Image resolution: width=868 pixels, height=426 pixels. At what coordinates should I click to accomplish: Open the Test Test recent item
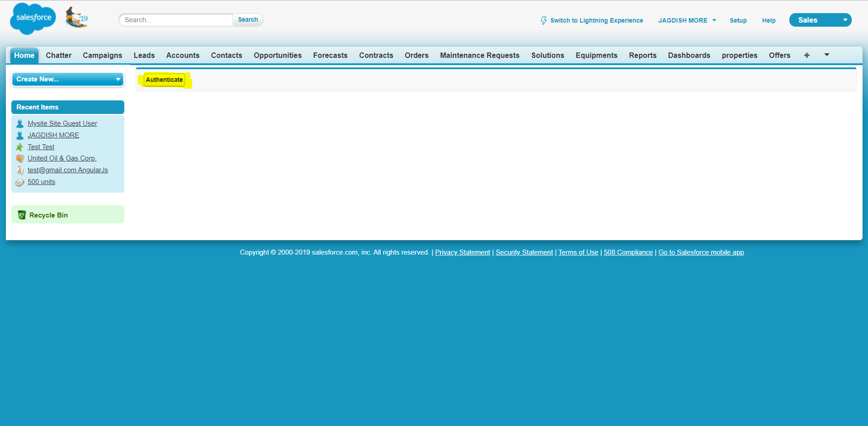[x=41, y=147]
